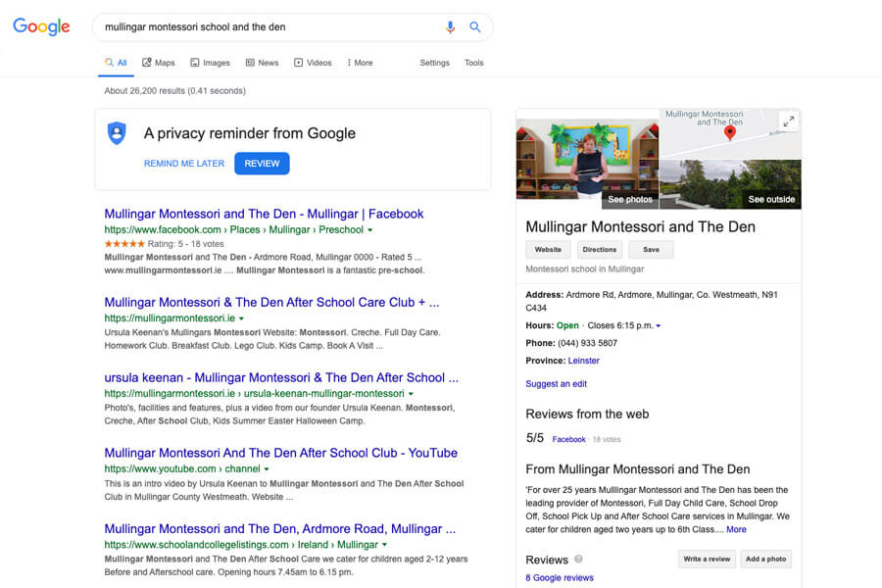Click the Add a photo button

(x=765, y=559)
